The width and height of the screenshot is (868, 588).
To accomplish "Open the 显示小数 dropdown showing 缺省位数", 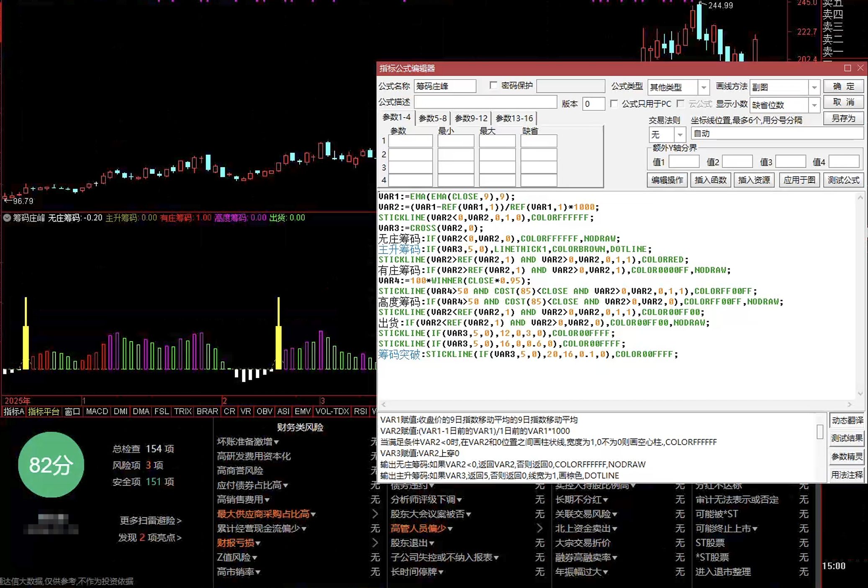I will 814,105.
